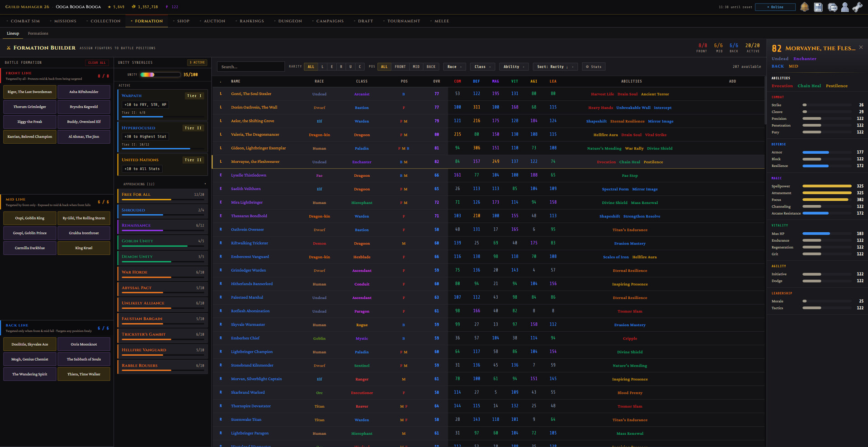Filter position to FRONT only
This screenshot has height=447, width=868.
[400, 67]
